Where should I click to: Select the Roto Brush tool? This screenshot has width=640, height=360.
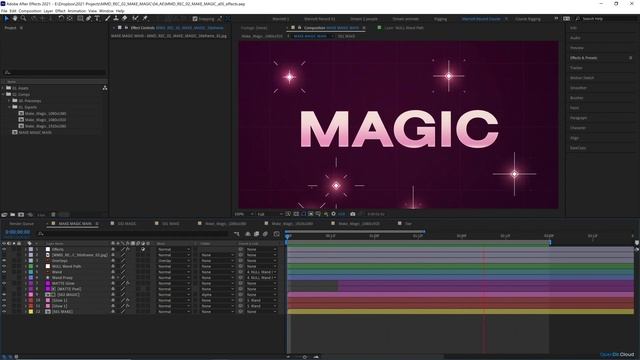135,18
